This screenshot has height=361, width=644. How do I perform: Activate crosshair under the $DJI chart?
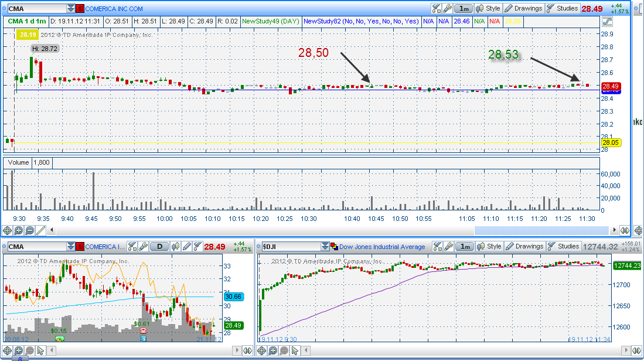261,350
